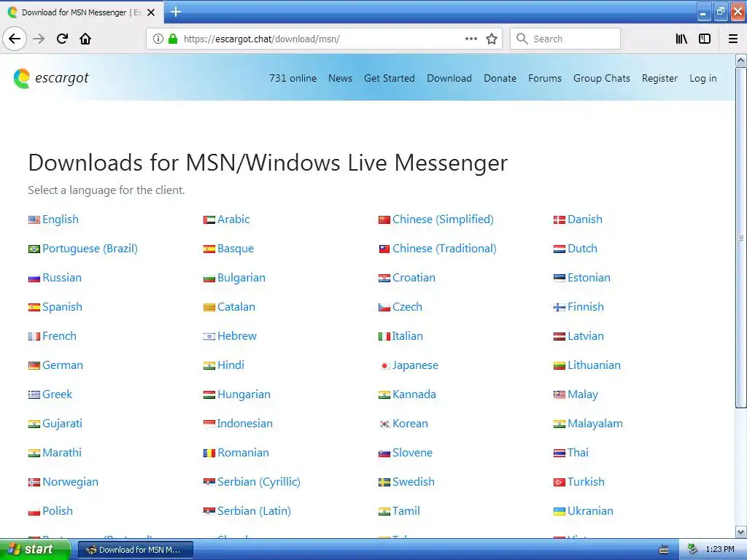This screenshot has height=560, width=747.
Task: Open the Donate page
Action: click(500, 78)
